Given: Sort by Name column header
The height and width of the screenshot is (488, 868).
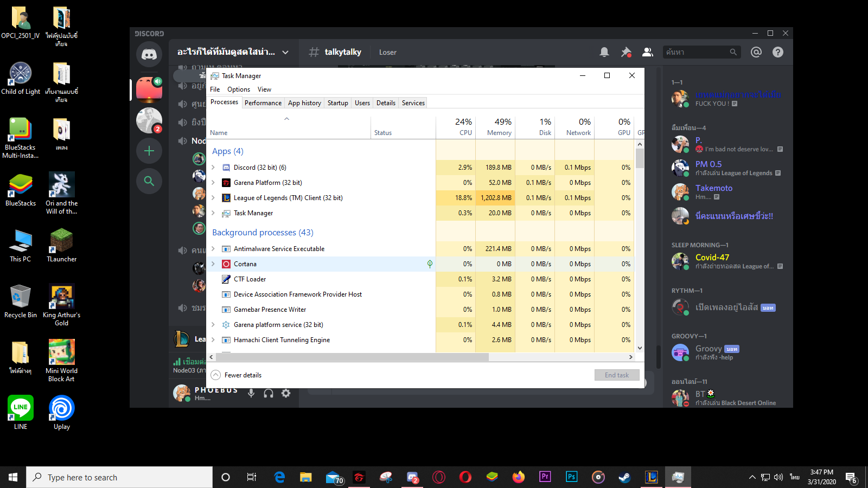Looking at the screenshot, I should (289, 126).
